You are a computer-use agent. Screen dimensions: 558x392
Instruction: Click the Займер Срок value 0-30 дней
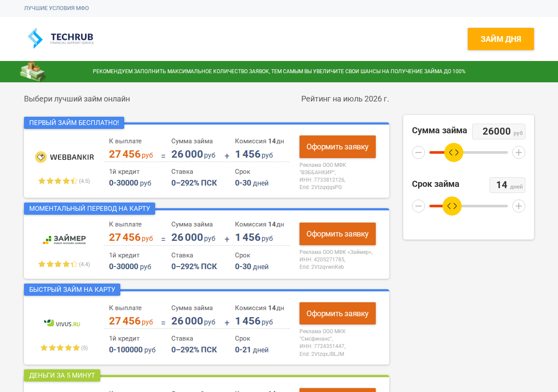click(x=252, y=267)
